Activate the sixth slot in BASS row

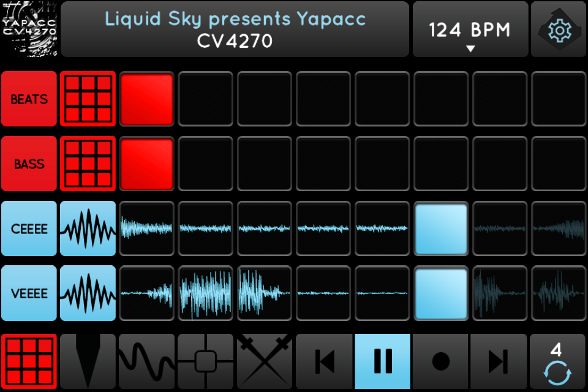441,164
